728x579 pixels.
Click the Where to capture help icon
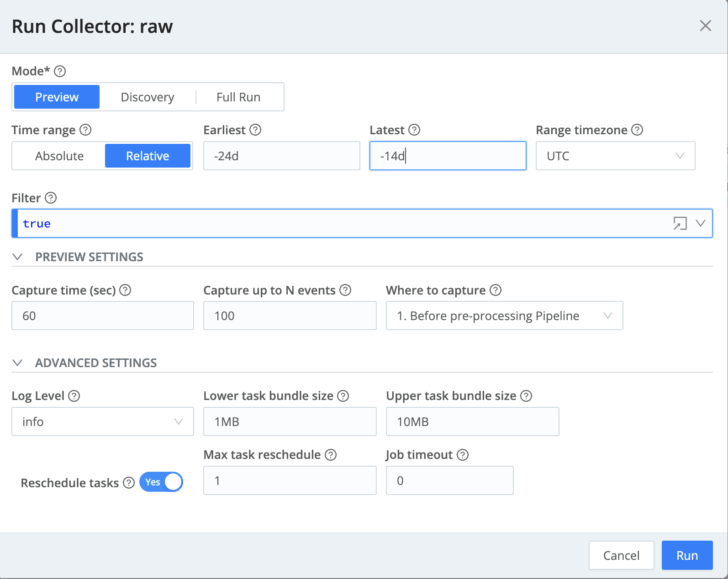(x=496, y=290)
